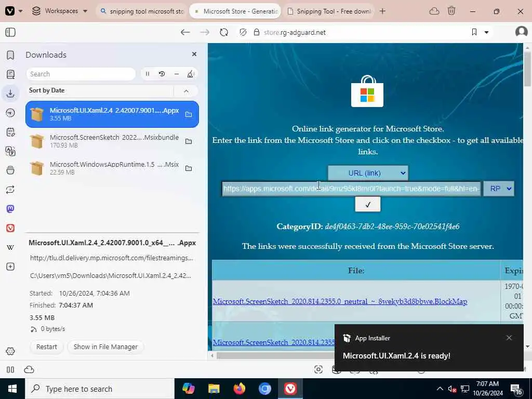Open the URL (link) type dropdown
Screen dimensions: 532x399
[368, 173]
